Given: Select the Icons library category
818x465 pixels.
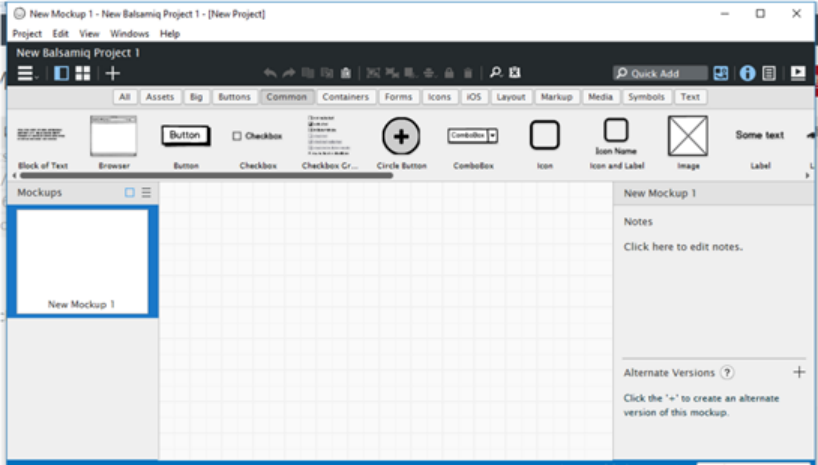Looking at the screenshot, I should tap(439, 97).
